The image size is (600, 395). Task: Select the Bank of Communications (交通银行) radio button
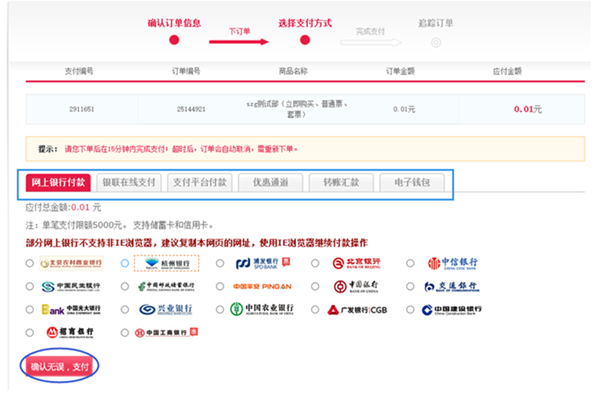pos(410,286)
